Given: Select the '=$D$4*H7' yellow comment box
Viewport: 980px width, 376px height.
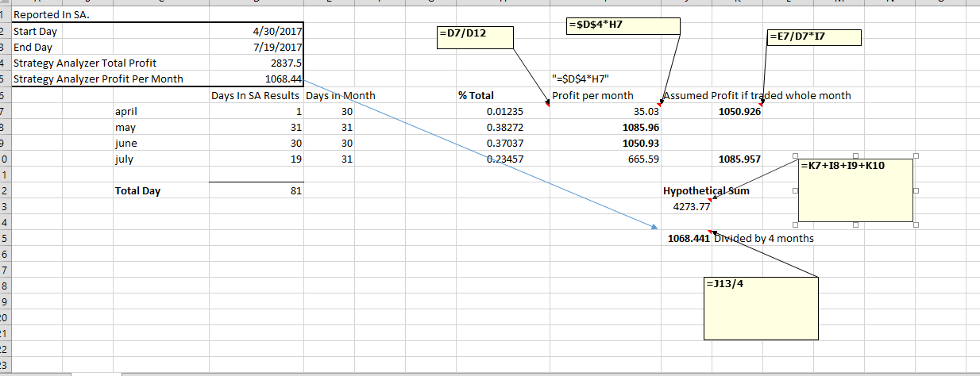Looking at the screenshot, I should pos(623,26).
